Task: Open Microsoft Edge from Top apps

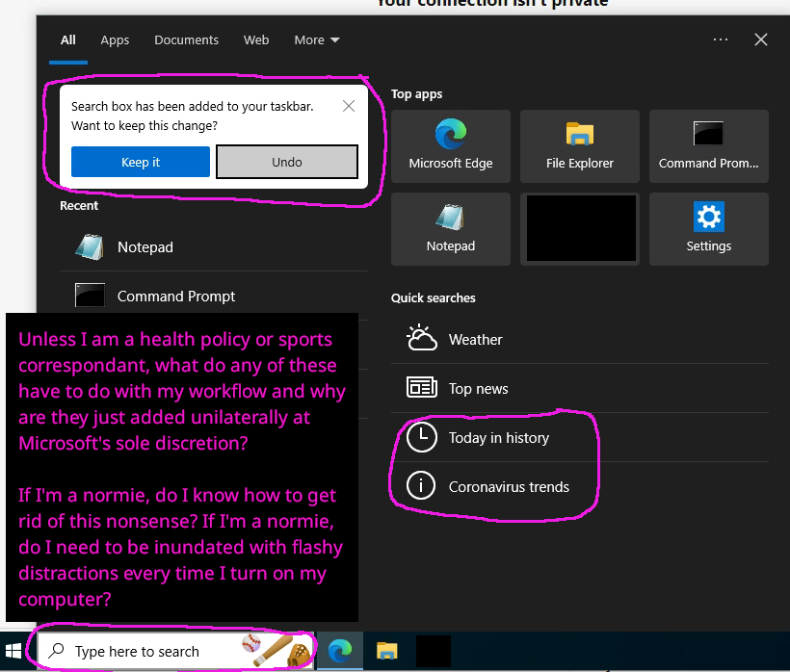Action: click(451, 146)
